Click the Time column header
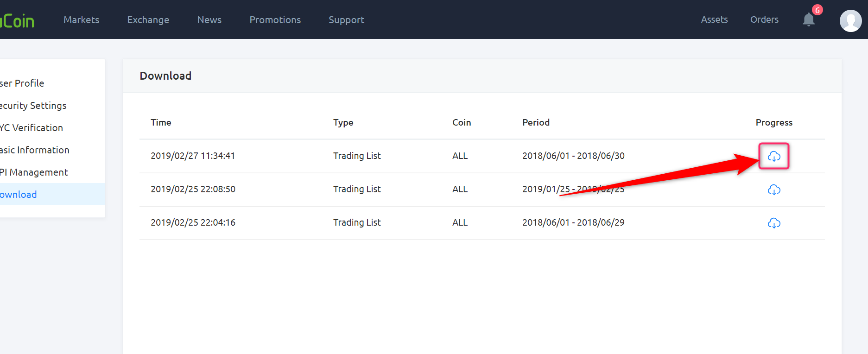The height and width of the screenshot is (354, 868). (x=161, y=122)
